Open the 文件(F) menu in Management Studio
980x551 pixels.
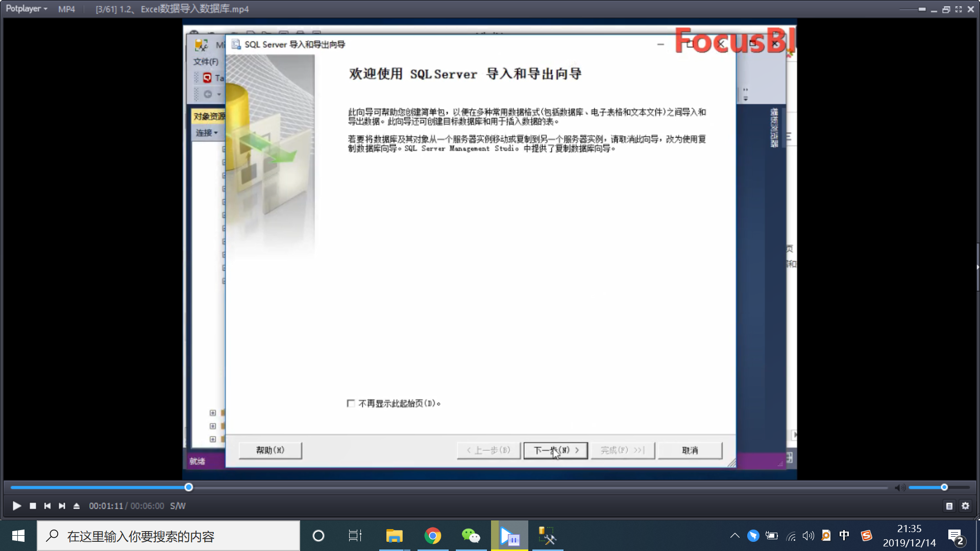pyautogui.click(x=205, y=61)
